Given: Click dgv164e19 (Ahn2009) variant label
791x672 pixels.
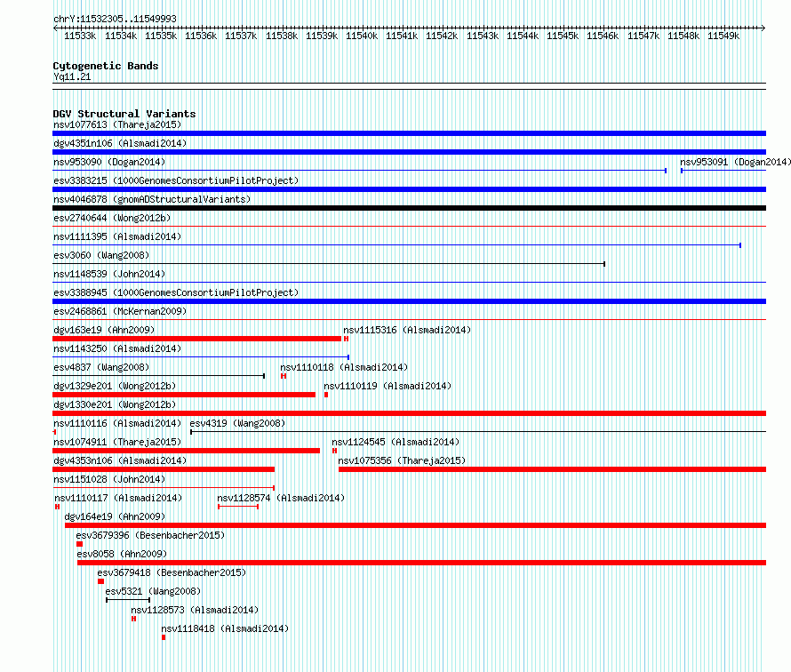Looking at the screenshot, I should (x=115, y=516).
